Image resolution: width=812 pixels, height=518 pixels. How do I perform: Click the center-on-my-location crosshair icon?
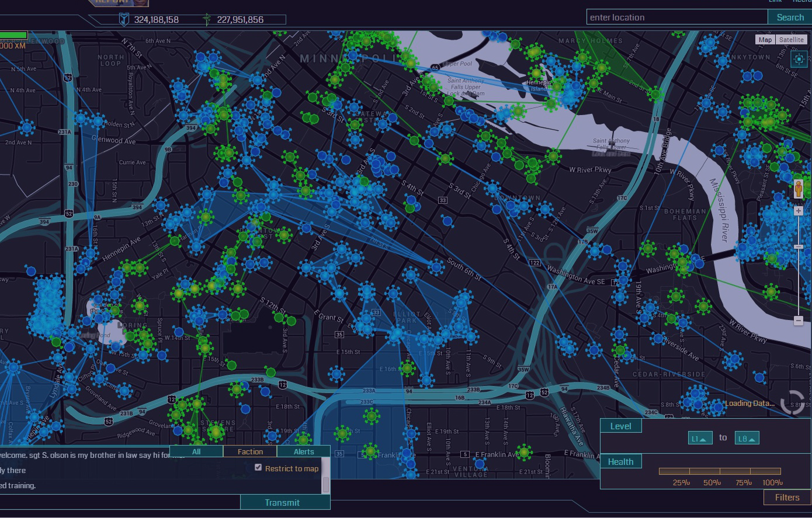tap(799, 58)
